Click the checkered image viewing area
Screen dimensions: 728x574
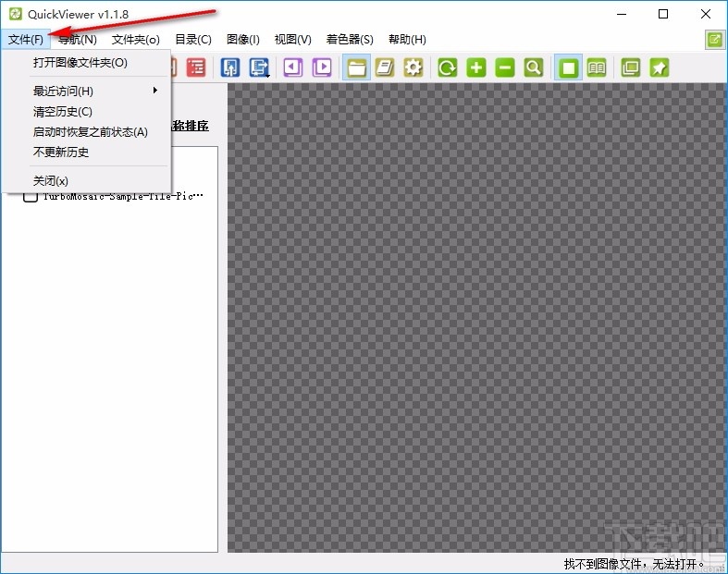click(476, 318)
